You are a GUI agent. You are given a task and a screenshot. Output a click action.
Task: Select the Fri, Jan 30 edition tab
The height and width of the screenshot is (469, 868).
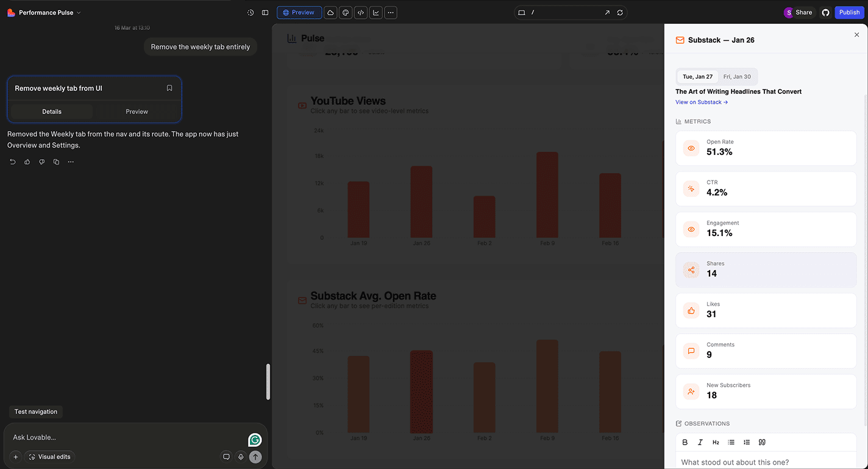point(737,77)
